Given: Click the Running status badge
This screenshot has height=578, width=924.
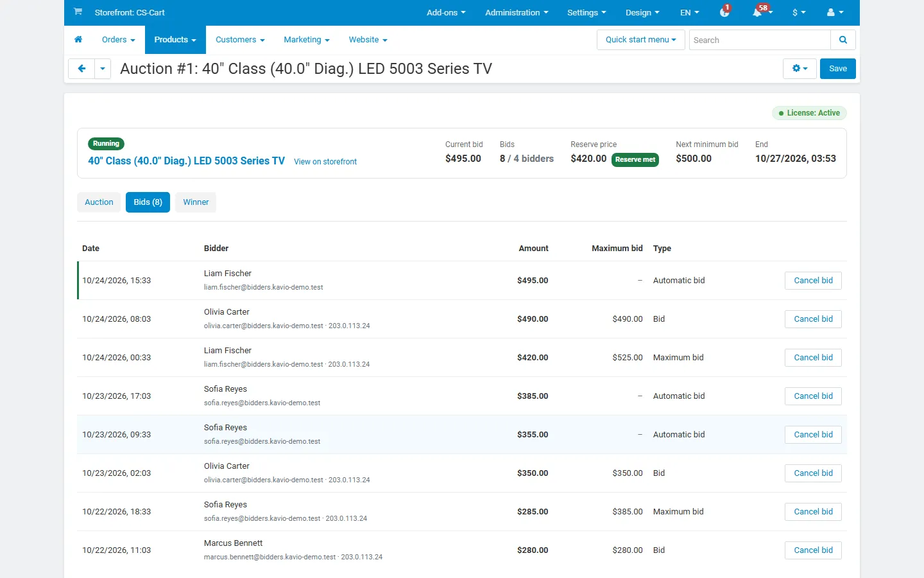Looking at the screenshot, I should (x=106, y=144).
